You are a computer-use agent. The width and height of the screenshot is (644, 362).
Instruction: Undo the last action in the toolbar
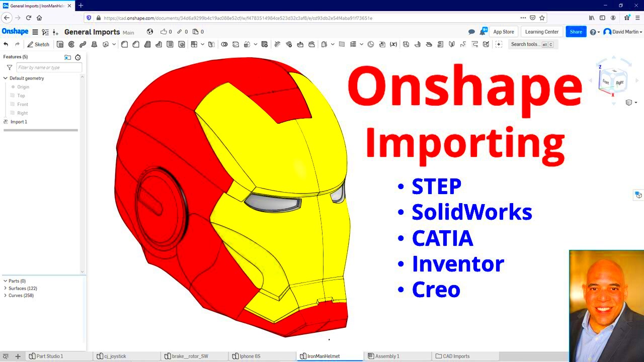(x=6, y=44)
